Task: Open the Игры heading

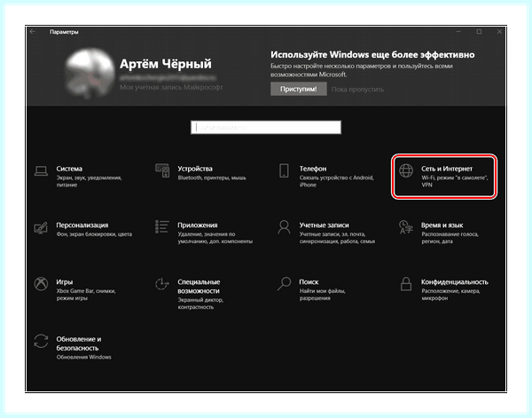Action: coord(65,282)
